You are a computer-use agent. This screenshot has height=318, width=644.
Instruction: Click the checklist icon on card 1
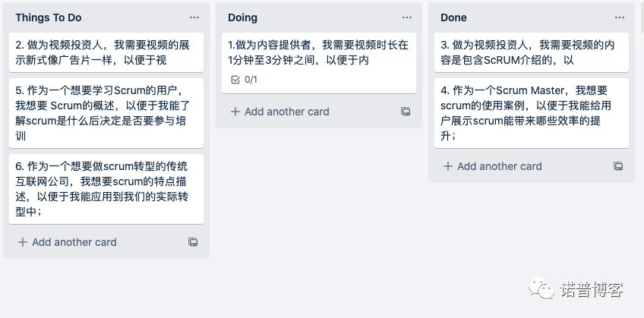click(x=235, y=80)
